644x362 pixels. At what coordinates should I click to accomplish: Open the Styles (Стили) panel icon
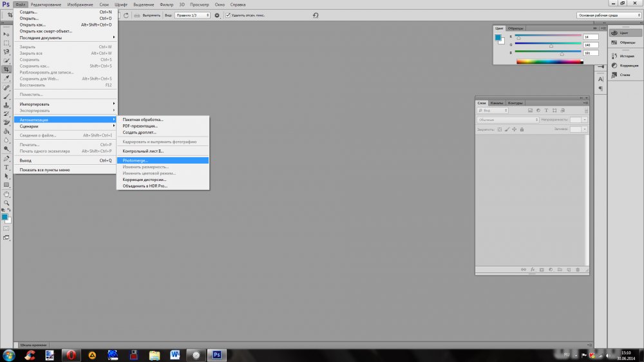[x=623, y=75]
